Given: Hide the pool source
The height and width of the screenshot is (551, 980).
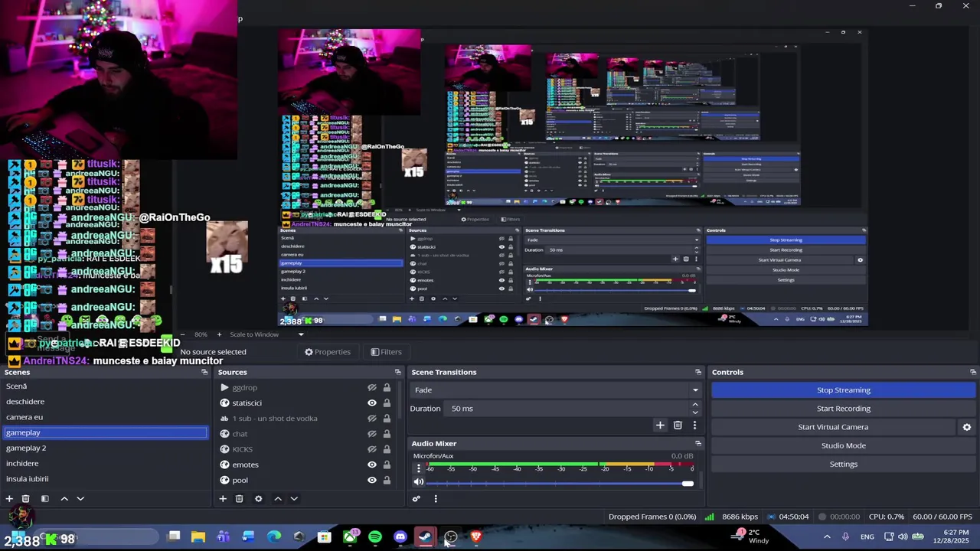Looking at the screenshot, I should (372, 480).
